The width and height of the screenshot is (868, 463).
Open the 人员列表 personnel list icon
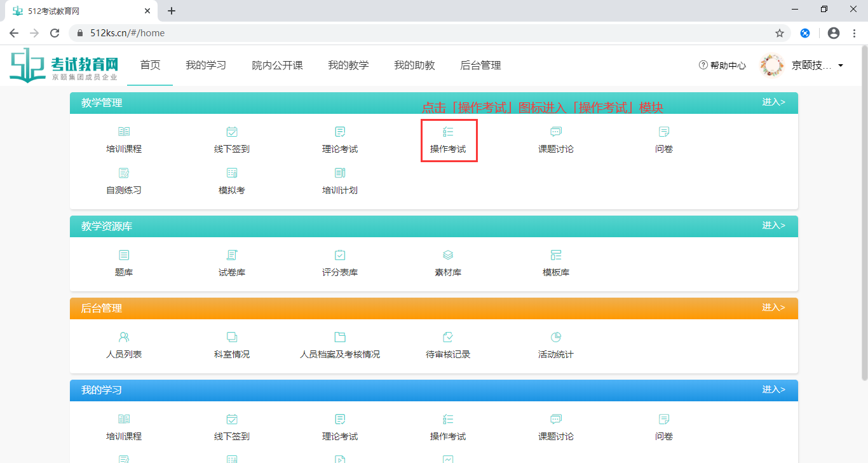pyautogui.click(x=123, y=345)
